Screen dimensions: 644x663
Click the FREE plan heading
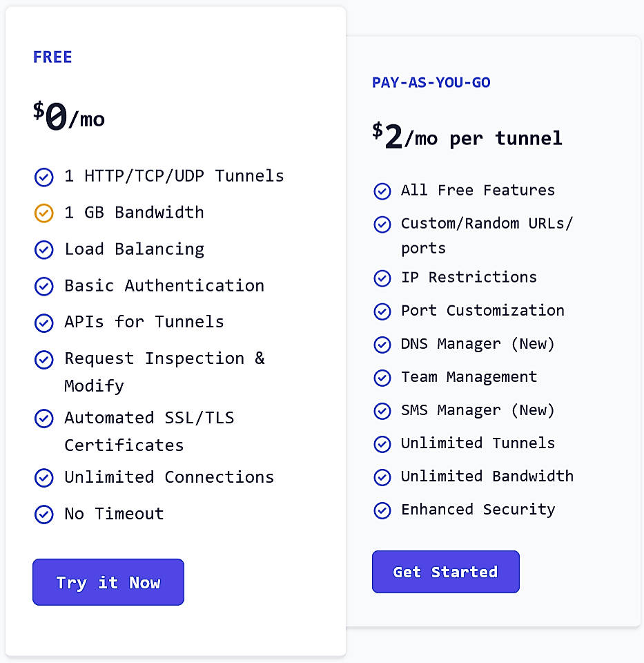point(52,57)
